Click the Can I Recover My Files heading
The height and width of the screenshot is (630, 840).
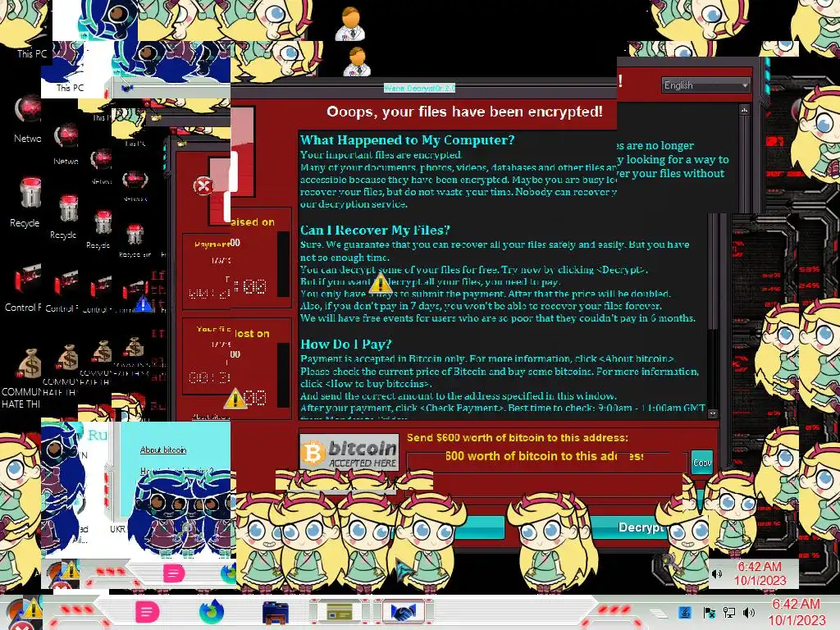pos(375,231)
